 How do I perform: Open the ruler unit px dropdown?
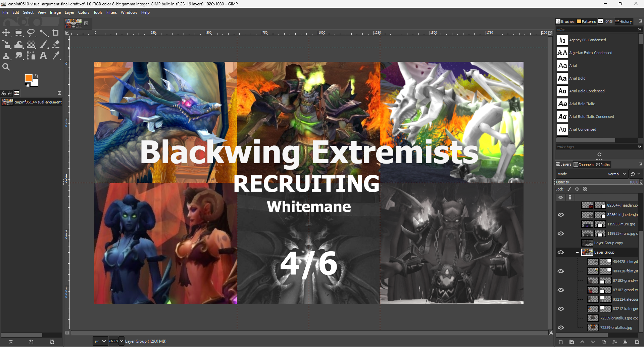[100, 341]
